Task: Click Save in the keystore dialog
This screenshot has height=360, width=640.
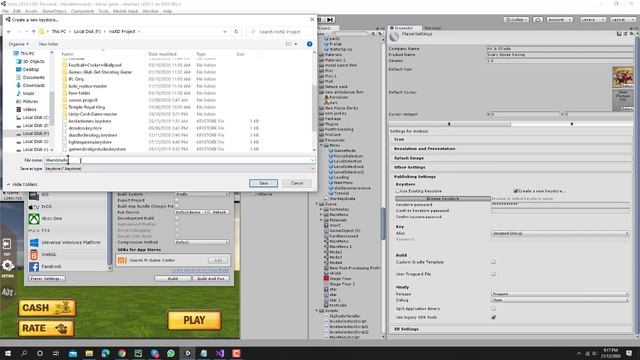Action: [x=264, y=183]
